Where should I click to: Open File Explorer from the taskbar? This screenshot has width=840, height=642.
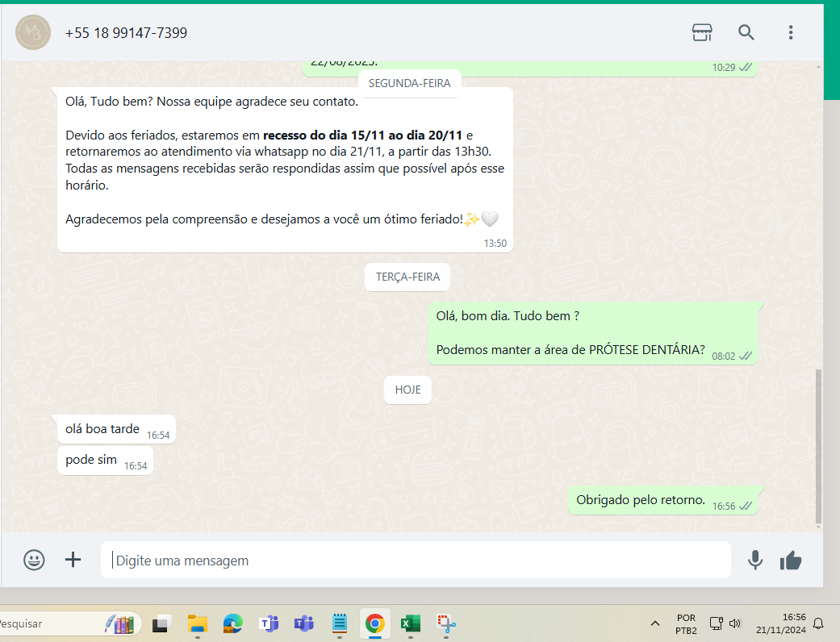click(197, 624)
